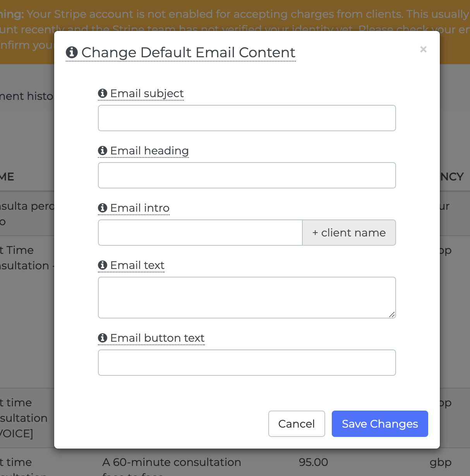Click the info icon beside the dialog title
Screen dimensions: 470x476
(72, 52)
